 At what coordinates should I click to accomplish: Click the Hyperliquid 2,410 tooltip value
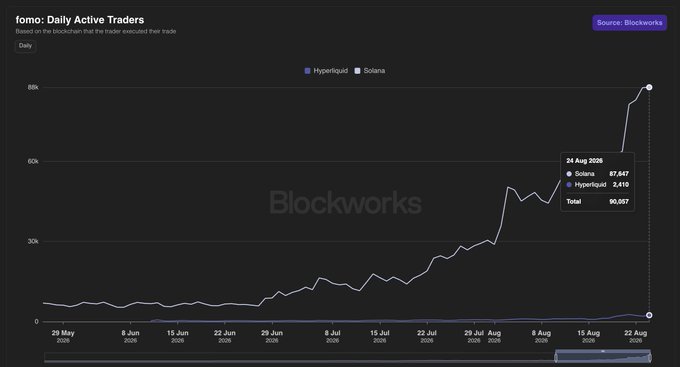click(x=621, y=184)
